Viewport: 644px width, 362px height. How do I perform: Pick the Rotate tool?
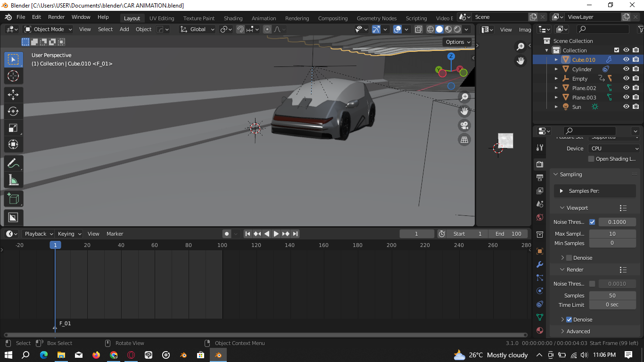(x=13, y=111)
